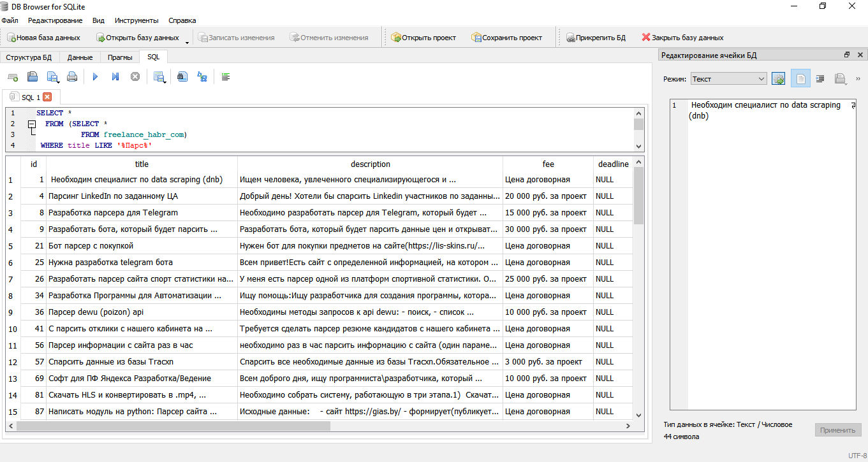Save the SQL query to file
Viewport: 868px width, 462px height.
52,76
